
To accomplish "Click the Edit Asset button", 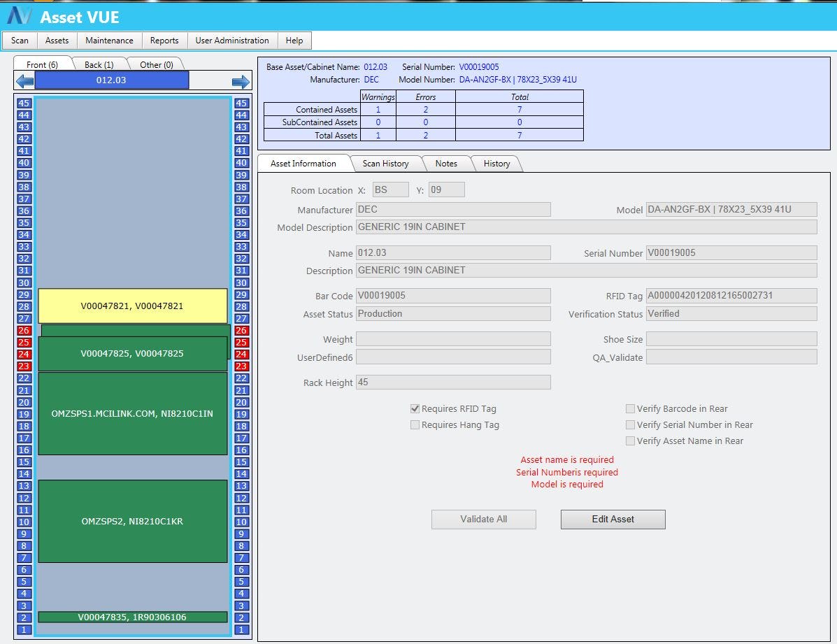I will [x=612, y=519].
